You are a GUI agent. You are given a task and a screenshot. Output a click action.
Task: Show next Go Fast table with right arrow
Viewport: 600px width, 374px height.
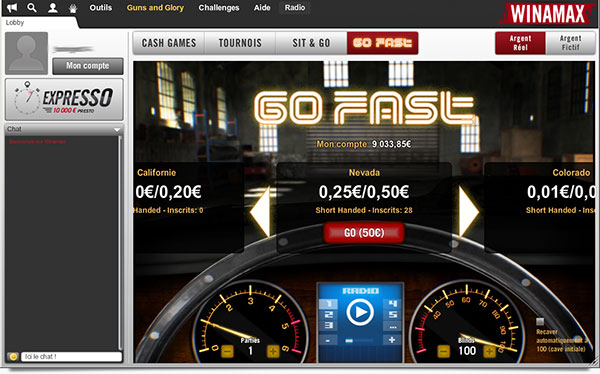coord(469,212)
